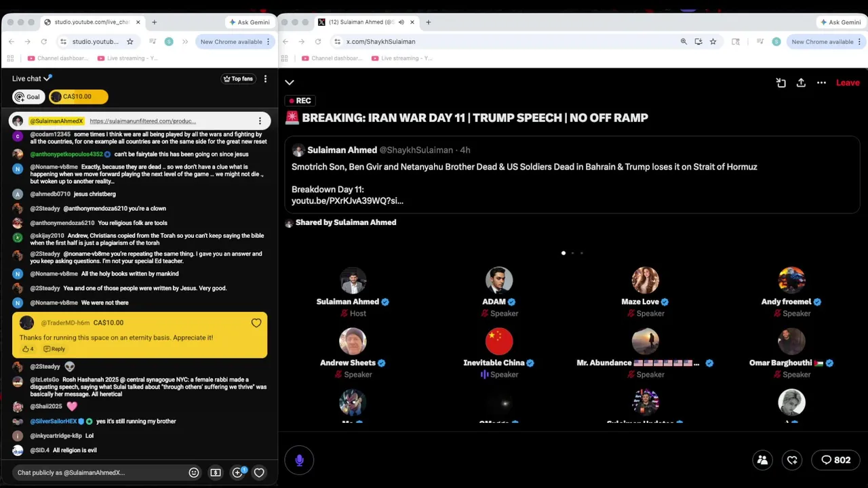Mute the X tab via speaker icon
The width and height of the screenshot is (868, 488).
pos(401,22)
